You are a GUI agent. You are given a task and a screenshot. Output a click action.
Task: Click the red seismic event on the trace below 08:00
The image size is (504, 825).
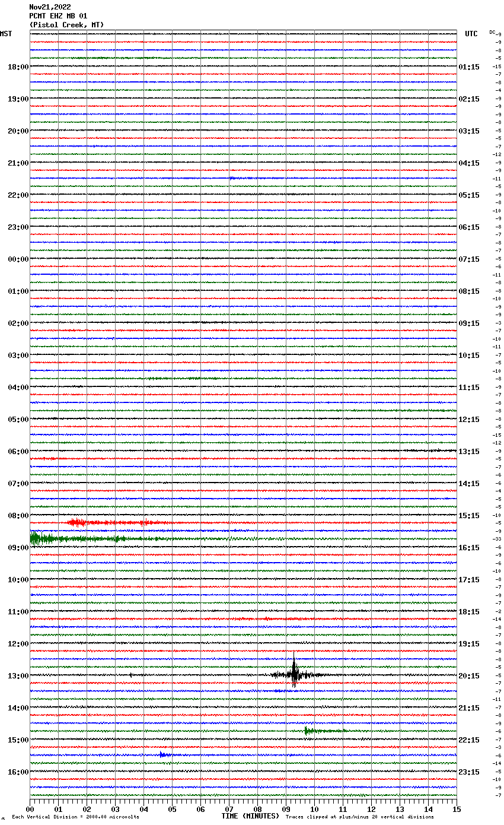click(x=77, y=522)
